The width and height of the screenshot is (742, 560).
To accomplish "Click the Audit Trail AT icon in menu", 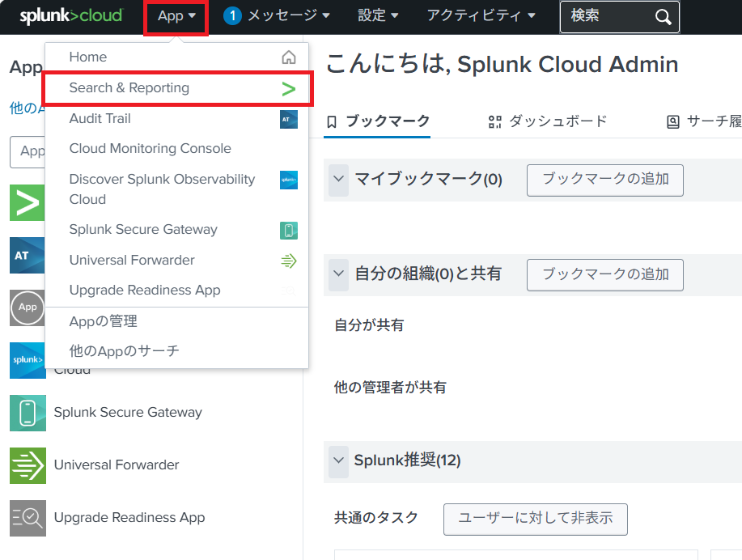I will click(x=289, y=119).
